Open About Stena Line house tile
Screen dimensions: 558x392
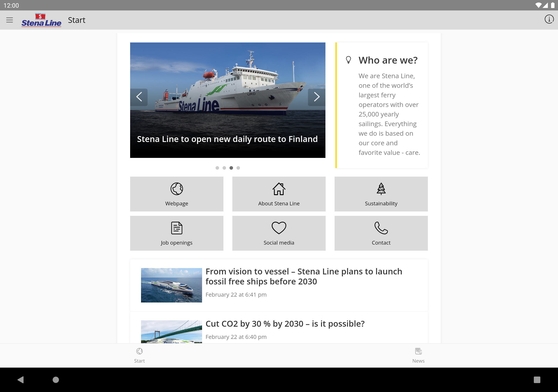click(279, 194)
